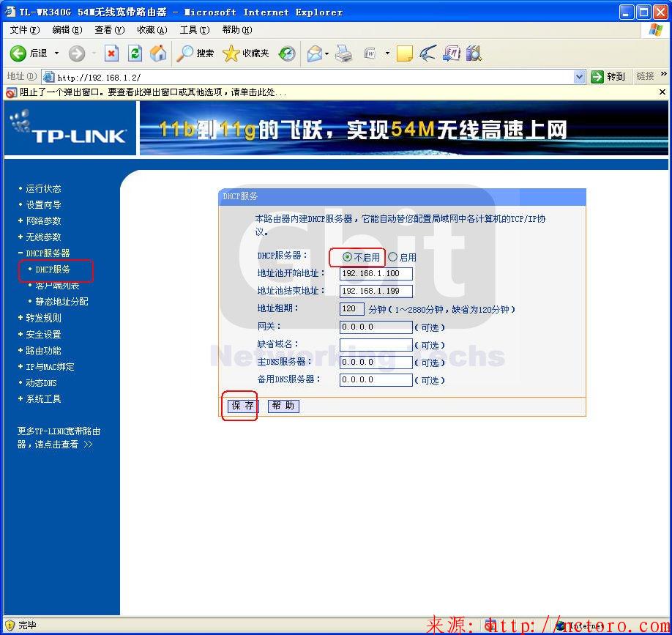Click the green Go arrow button

[597, 77]
